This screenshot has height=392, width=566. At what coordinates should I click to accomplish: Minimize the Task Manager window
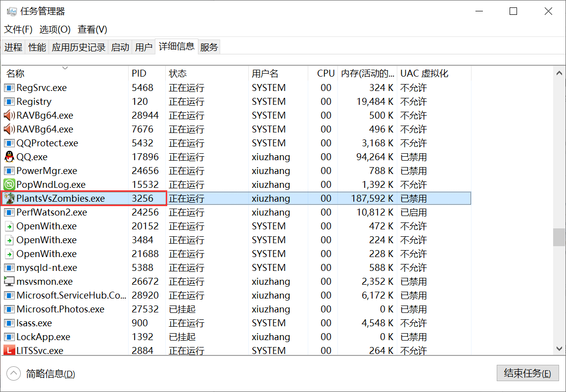(479, 11)
